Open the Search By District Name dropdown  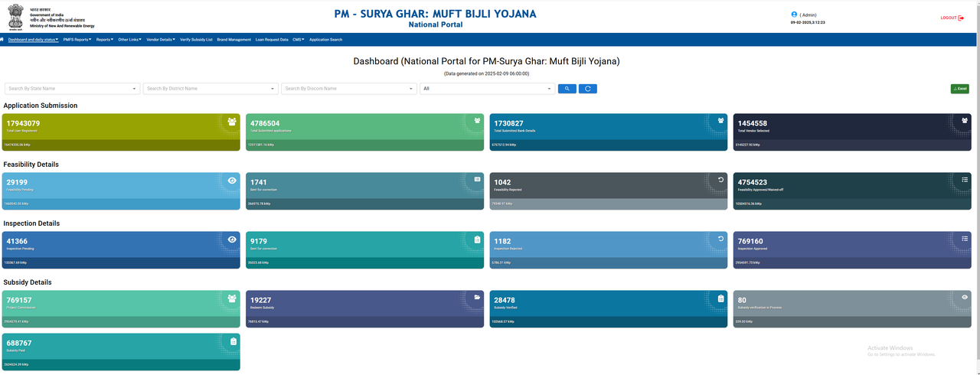pyautogui.click(x=211, y=89)
